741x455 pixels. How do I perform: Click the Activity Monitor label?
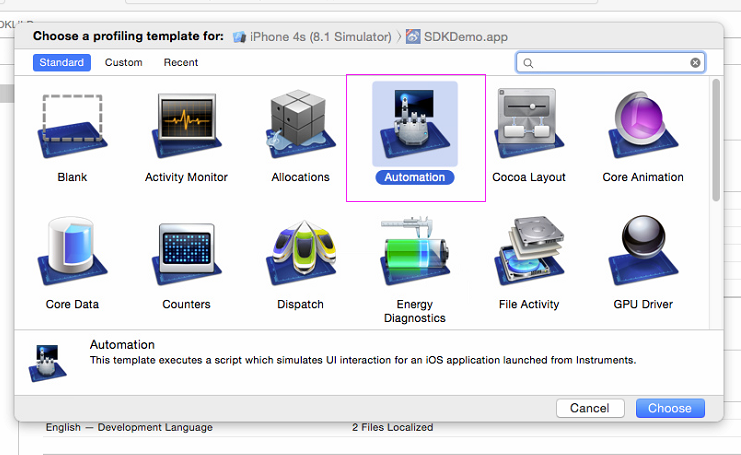tap(186, 177)
